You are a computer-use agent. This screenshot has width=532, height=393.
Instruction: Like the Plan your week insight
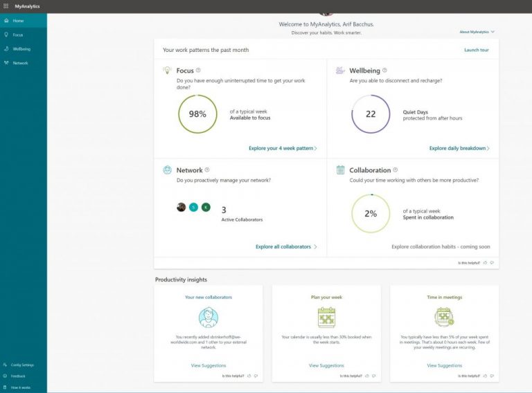coord(367,376)
